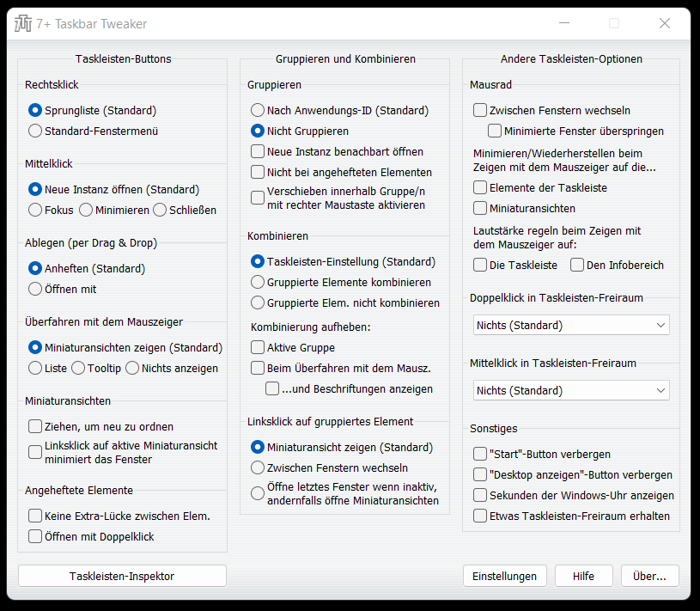Enable the Aktive Gruppe checkbox
700x611 pixels.
[258, 347]
